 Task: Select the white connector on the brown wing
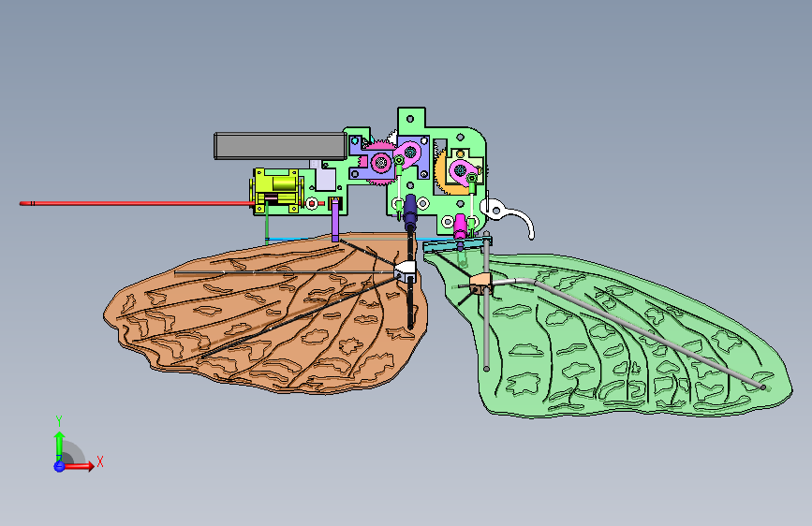405,270
